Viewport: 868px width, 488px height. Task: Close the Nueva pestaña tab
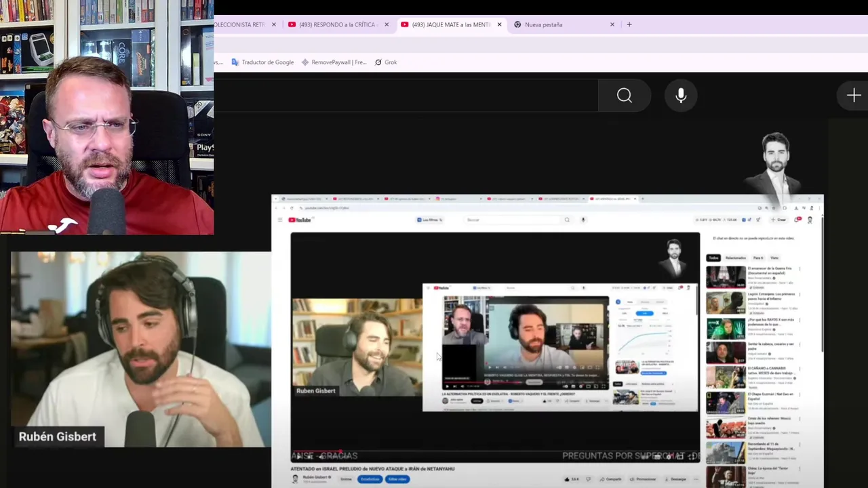612,24
